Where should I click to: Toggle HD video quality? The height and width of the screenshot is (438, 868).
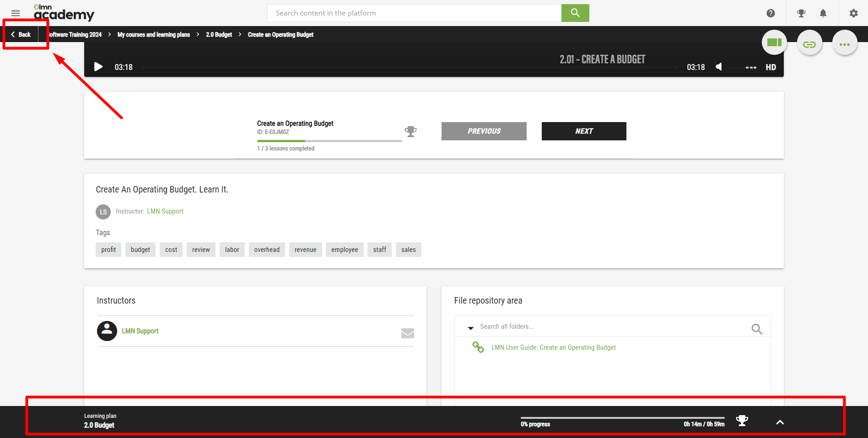pos(771,67)
